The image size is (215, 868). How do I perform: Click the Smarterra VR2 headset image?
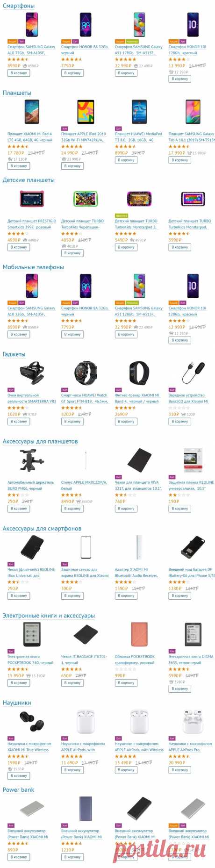[x=32, y=373]
